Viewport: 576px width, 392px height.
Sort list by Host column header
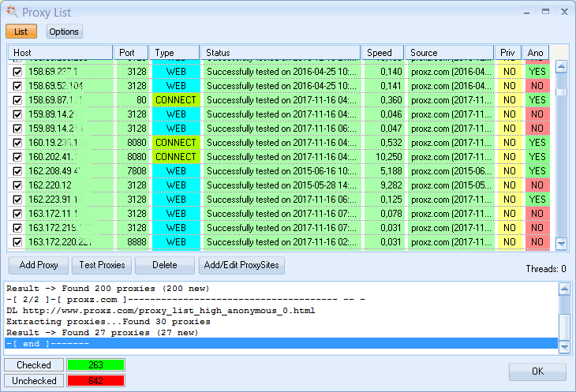tap(60, 53)
